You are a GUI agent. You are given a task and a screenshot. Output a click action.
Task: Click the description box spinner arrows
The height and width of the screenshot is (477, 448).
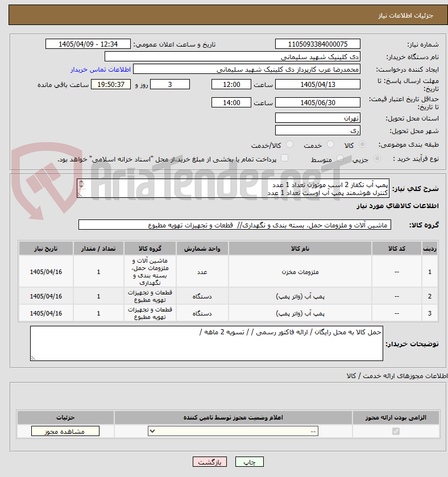tap(81, 184)
